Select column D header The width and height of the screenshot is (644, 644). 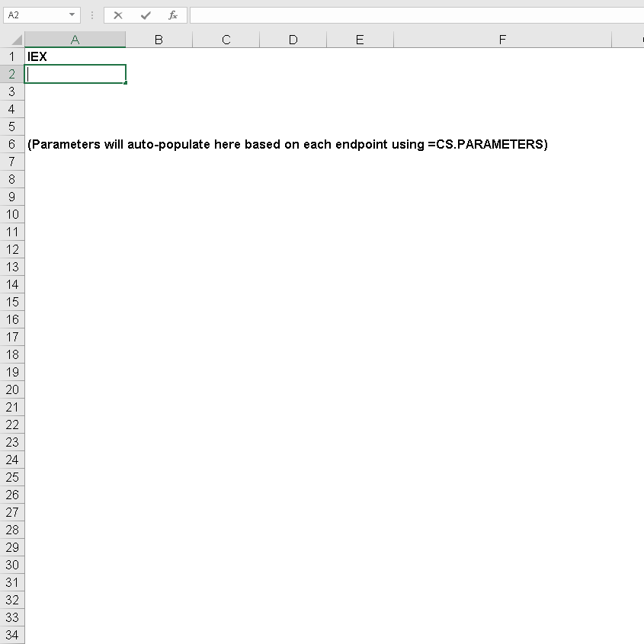[293, 39]
